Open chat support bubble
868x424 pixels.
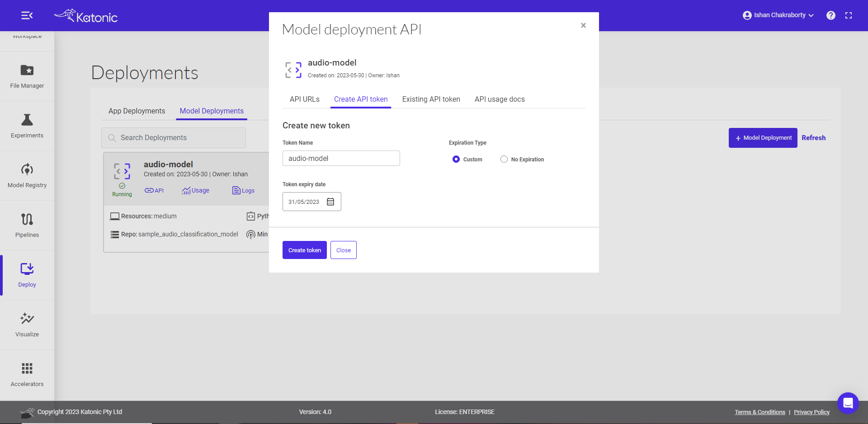tap(848, 403)
